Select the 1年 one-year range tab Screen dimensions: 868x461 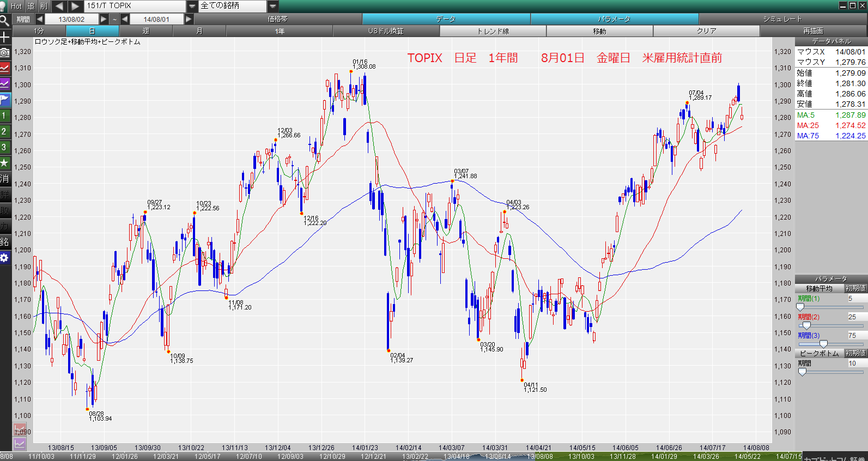tap(280, 31)
